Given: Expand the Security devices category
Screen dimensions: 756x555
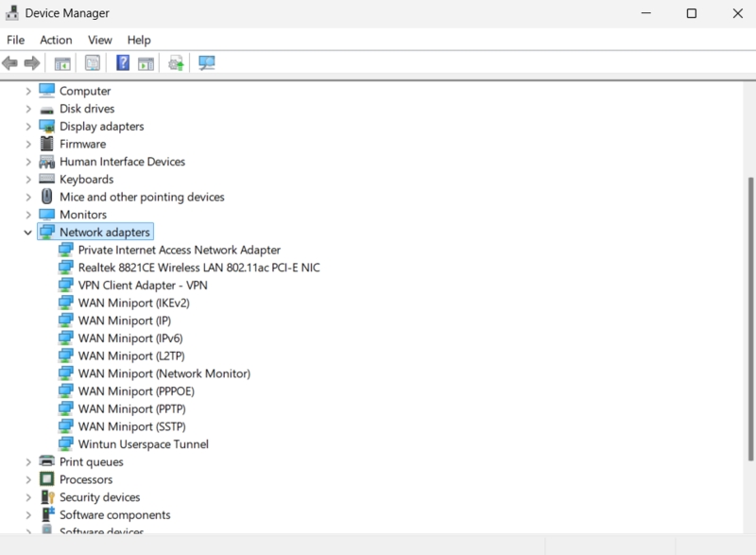Looking at the screenshot, I should coord(28,498).
